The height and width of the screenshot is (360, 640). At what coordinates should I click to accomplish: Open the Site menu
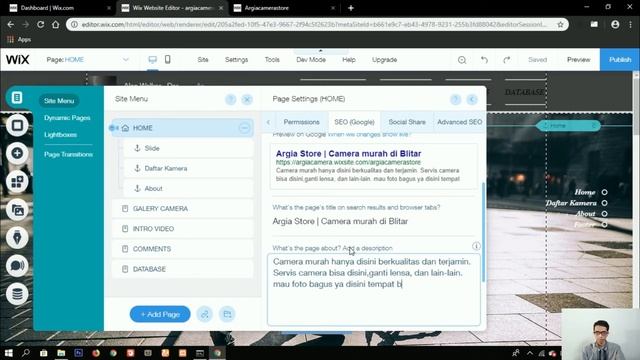point(203,60)
